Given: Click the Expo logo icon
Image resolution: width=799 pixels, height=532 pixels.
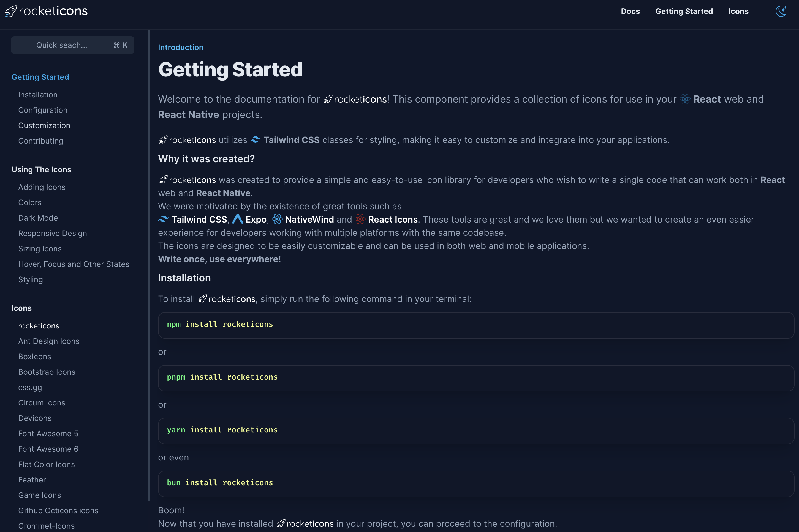Looking at the screenshot, I should coord(237,219).
